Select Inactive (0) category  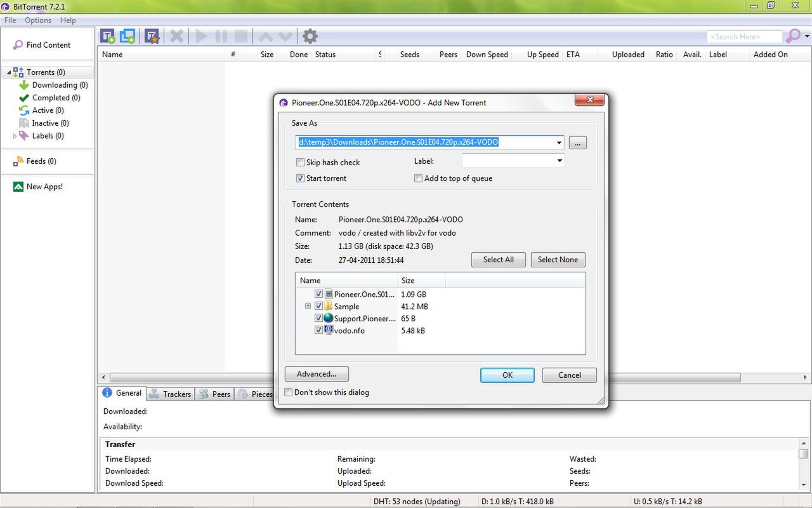click(51, 123)
